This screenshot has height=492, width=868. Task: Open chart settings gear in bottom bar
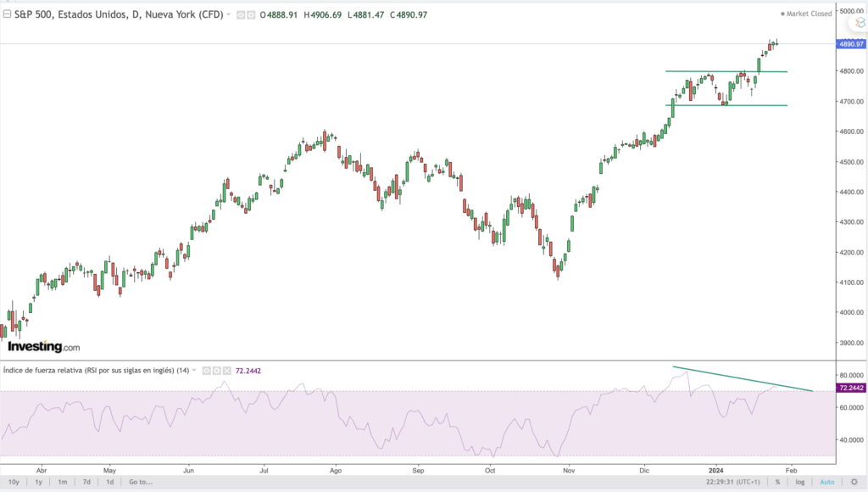[x=854, y=482]
